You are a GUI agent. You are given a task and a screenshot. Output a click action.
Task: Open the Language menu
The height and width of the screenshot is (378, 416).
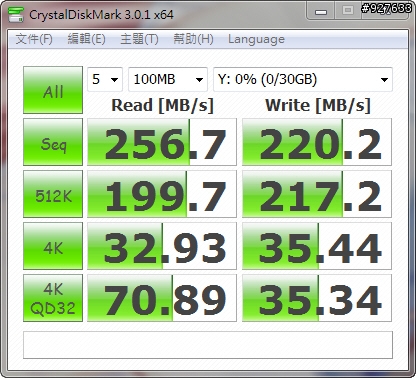coord(256,39)
